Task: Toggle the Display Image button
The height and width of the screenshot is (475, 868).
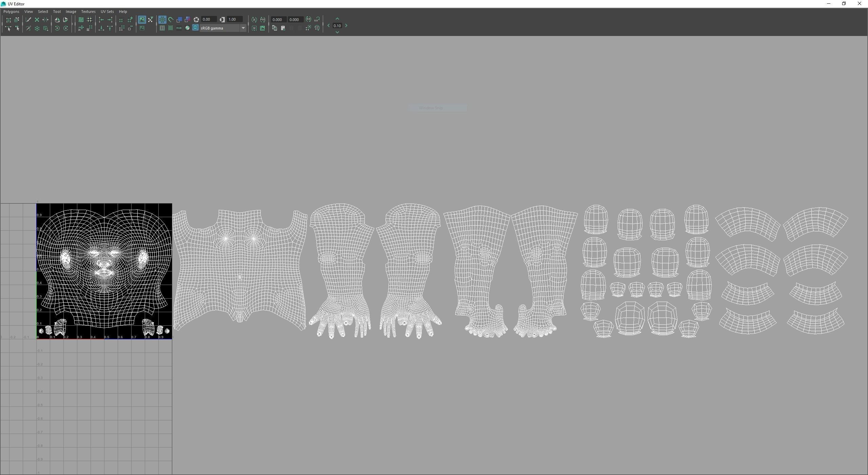Action: (x=142, y=20)
